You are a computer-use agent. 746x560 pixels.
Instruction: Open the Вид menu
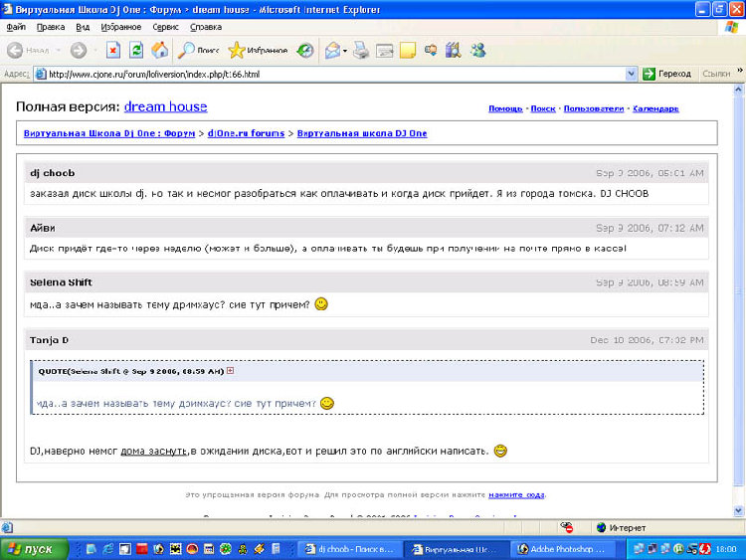coord(83,27)
